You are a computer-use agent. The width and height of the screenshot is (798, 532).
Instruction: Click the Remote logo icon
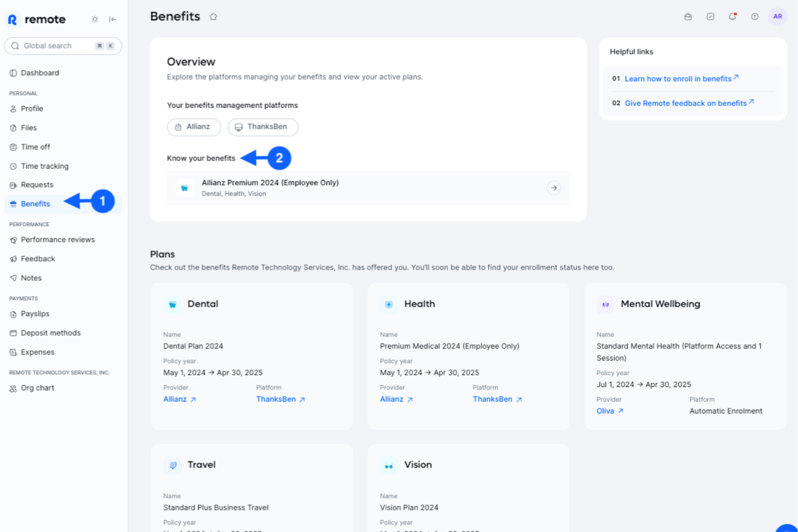point(12,20)
